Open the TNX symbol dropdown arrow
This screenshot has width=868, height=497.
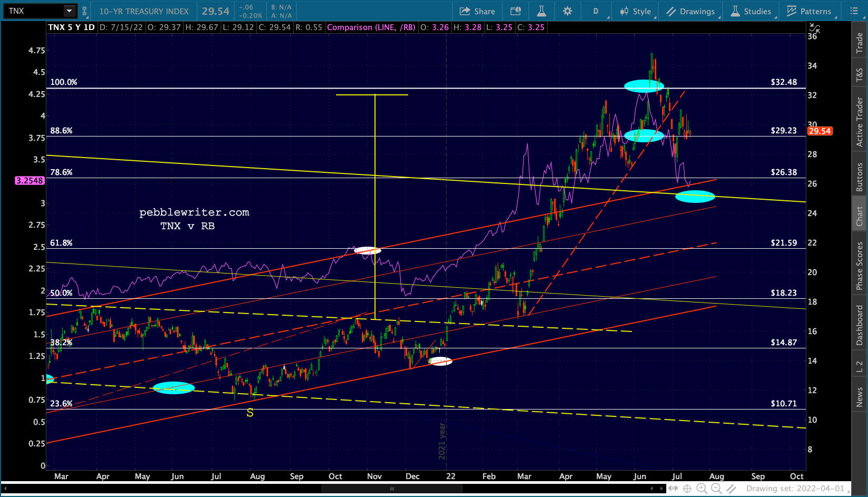coord(69,11)
